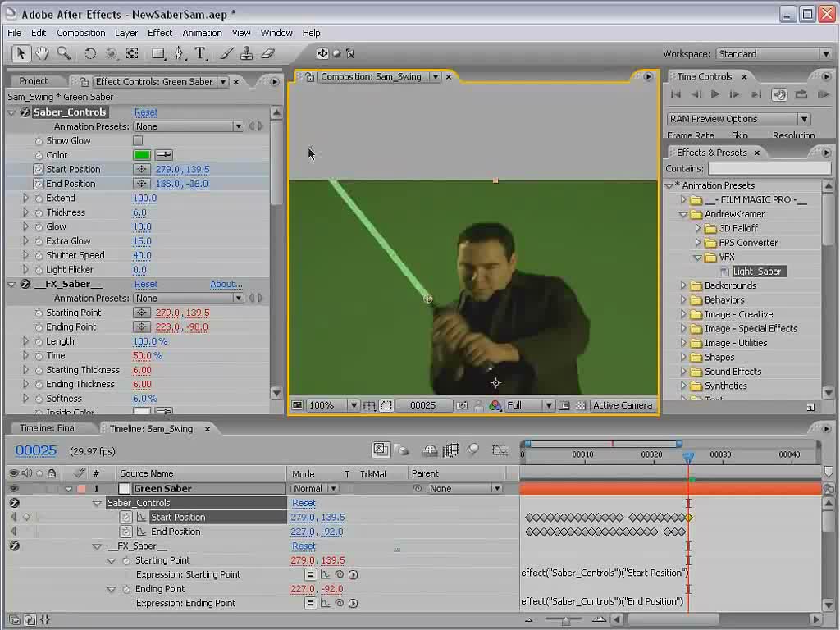The height and width of the screenshot is (630, 840).
Task: Open the Workspace Standard dropdown
Action: 774,53
